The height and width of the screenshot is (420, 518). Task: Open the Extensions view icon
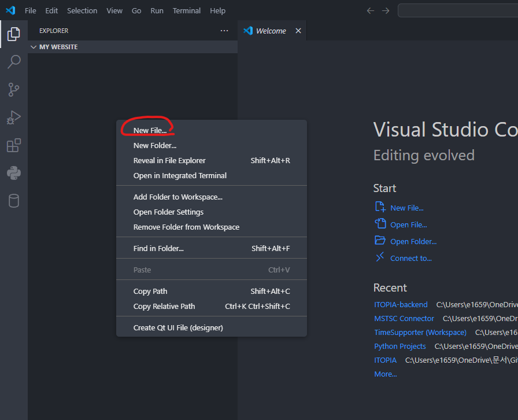tap(13, 145)
